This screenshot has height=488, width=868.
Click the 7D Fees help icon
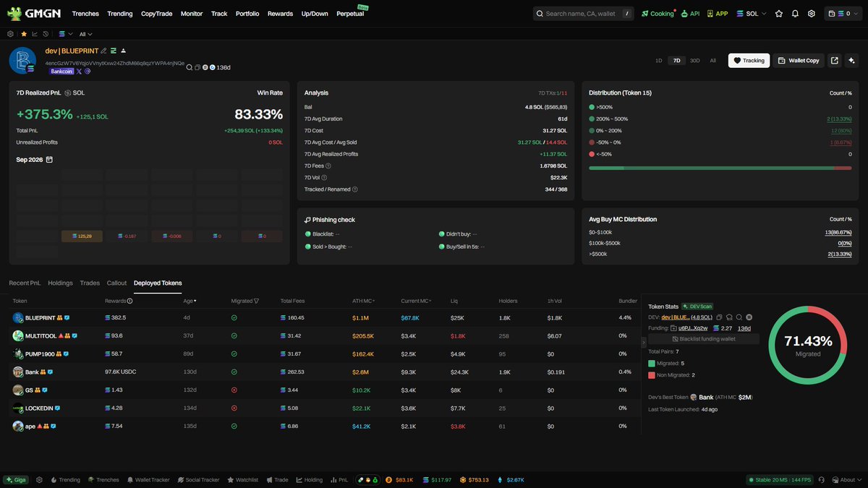328,166
